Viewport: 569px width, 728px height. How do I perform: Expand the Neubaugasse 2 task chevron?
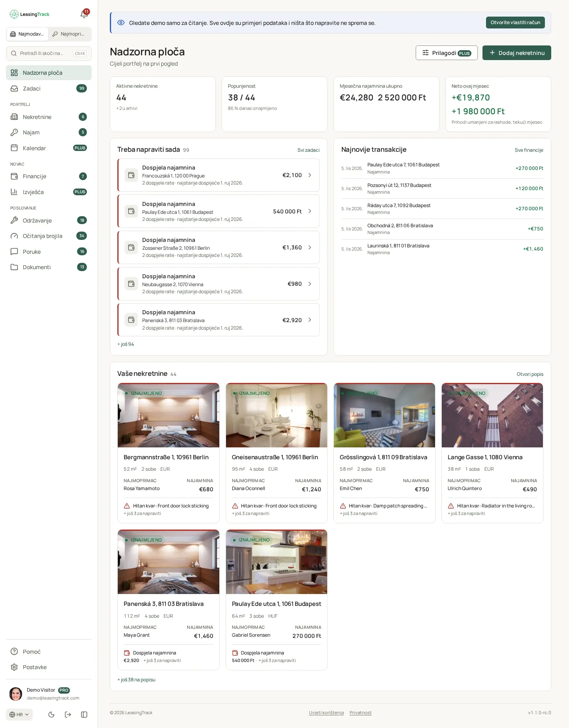310,284
